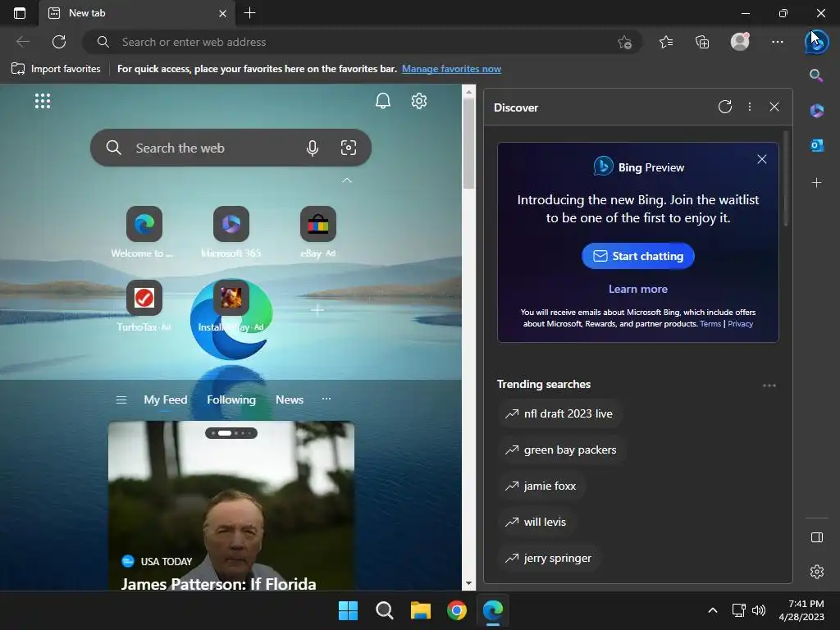The width and height of the screenshot is (840, 630).
Task: Click Import favorites
Action: coord(56,69)
